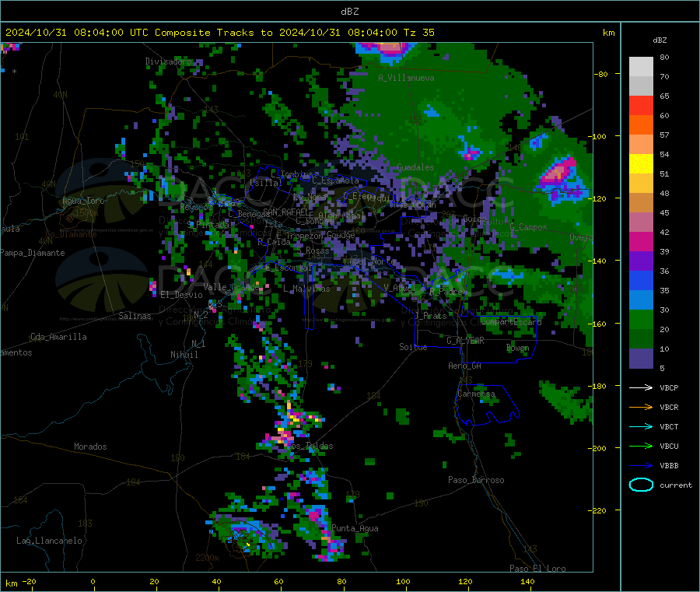The image size is (700, 592).
Task: Click the white VBCP arrow legend icon
Action: [641, 387]
